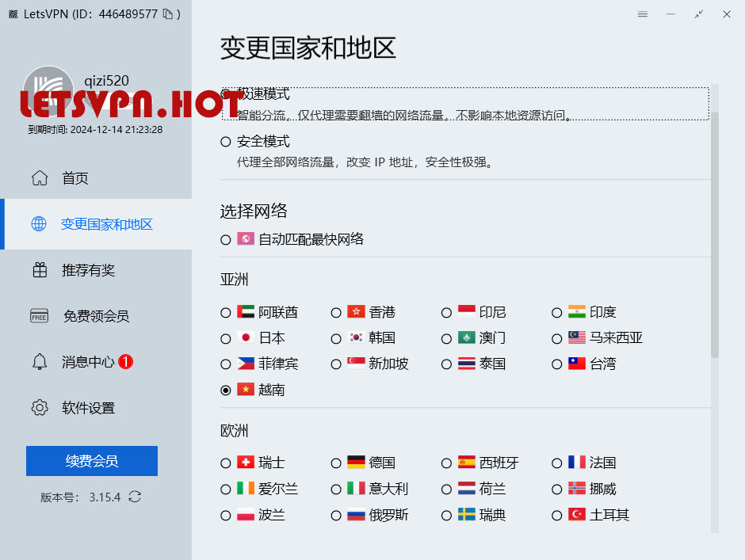Click the red notification badge on 消息中心
Image resolution: width=745 pixels, height=560 pixels.
(x=126, y=362)
